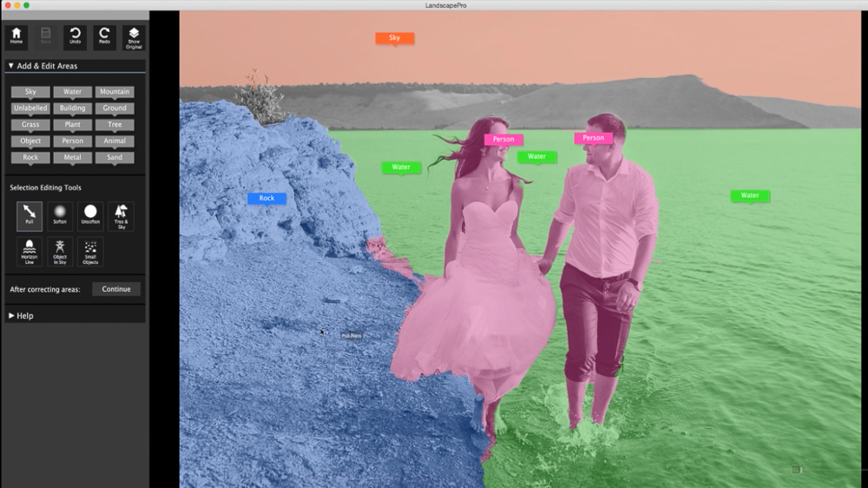Select the Unsoften tool
This screenshot has height=488, width=868.
click(90, 215)
